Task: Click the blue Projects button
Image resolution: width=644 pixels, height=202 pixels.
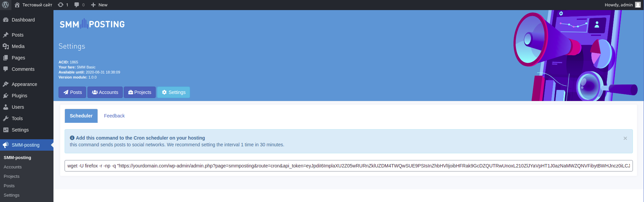Action: [x=140, y=92]
